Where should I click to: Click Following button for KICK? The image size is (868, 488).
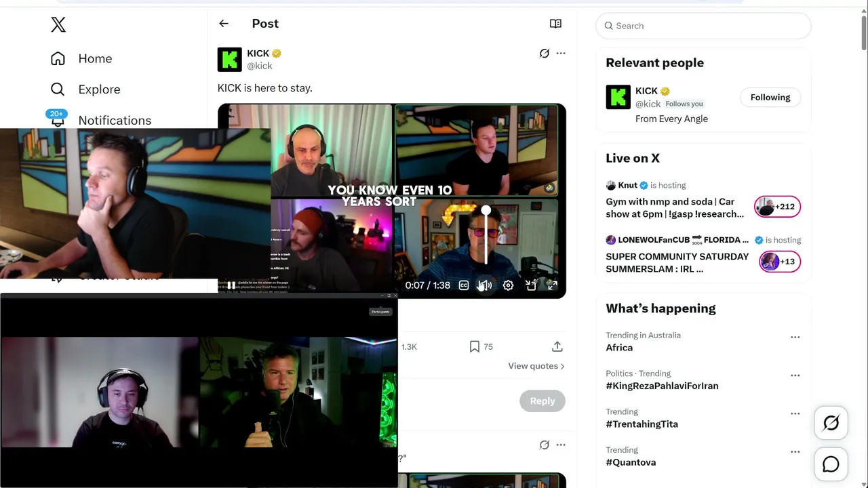click(x=770, y=98)
